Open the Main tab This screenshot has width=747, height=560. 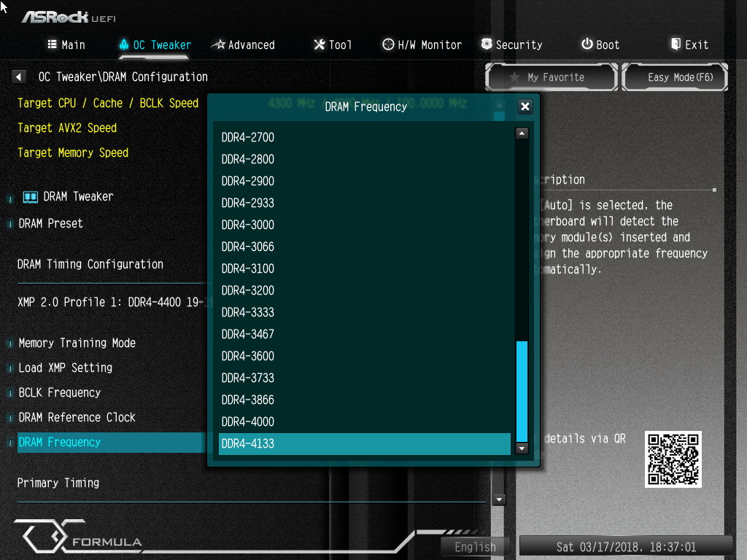(66, 44)
